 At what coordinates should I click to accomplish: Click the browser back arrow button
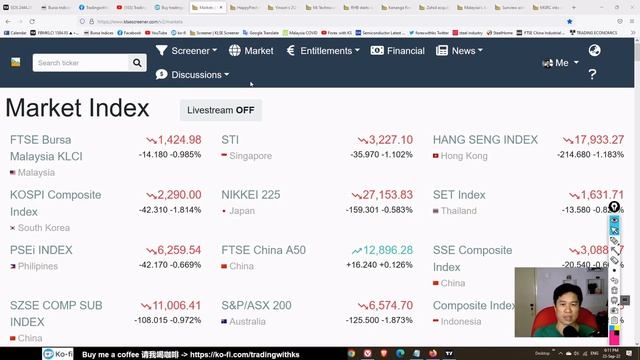tap(9, 21)
